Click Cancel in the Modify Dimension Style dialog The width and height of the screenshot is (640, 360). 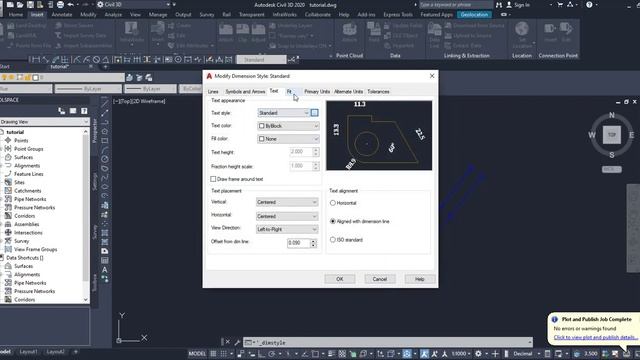tap(380, 279)
